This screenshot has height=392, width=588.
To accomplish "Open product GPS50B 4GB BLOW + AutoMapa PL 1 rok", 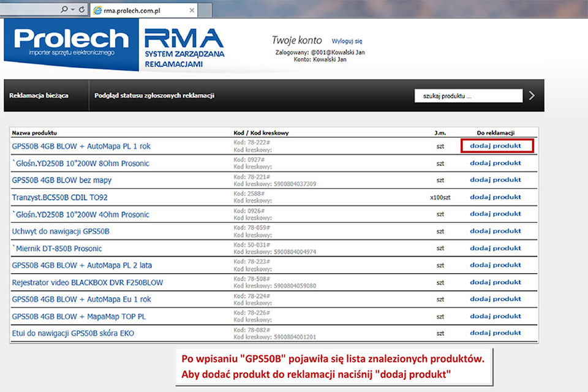I will (81, 146).
